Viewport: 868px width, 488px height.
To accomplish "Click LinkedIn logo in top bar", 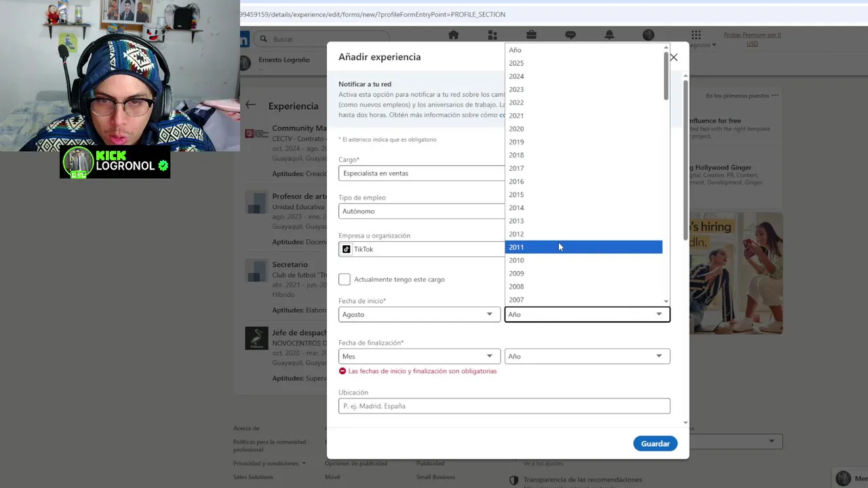I will [x=245, y=39].
